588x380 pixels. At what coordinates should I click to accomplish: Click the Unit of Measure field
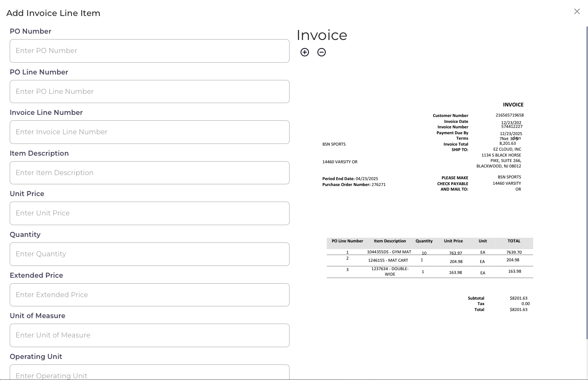pyautogui.click(x=149, y=335)
